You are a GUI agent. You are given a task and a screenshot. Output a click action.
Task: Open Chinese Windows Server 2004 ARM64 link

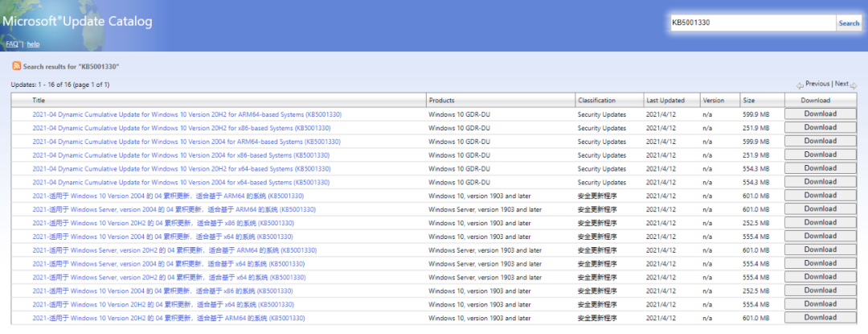[x=174, y=209]
